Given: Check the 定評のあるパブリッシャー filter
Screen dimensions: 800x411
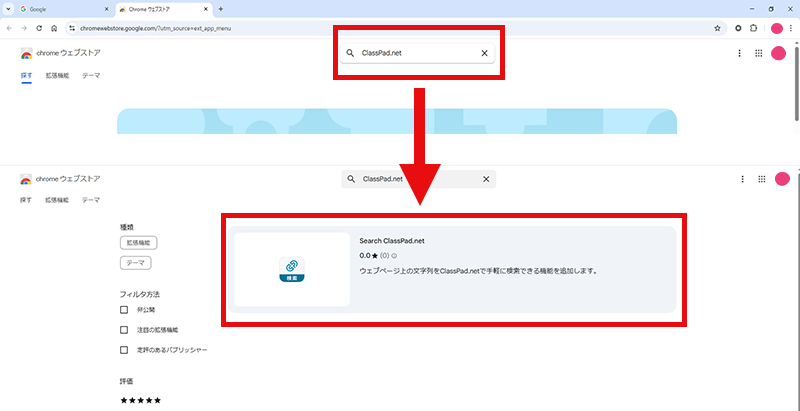Looking at the screenshot, I should pos(124,350).
